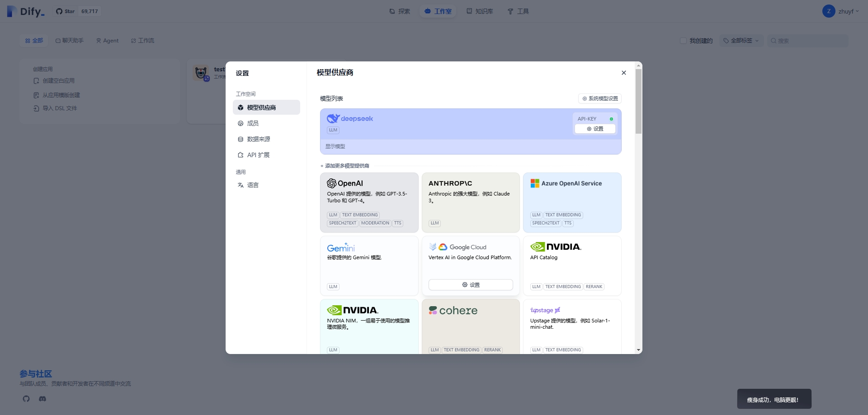Switch to the 知识库 tab
The width and height of the screenshot is (868, 415).
480,11
